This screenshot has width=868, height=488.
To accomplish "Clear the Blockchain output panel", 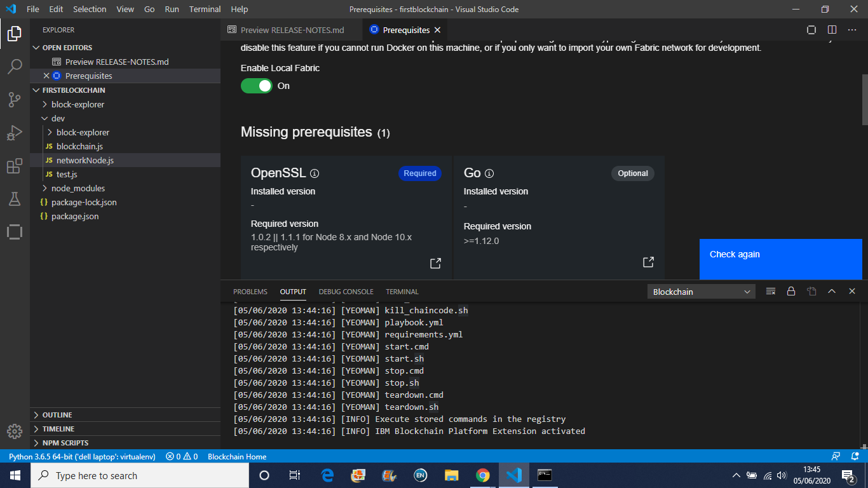I will 770,291.
